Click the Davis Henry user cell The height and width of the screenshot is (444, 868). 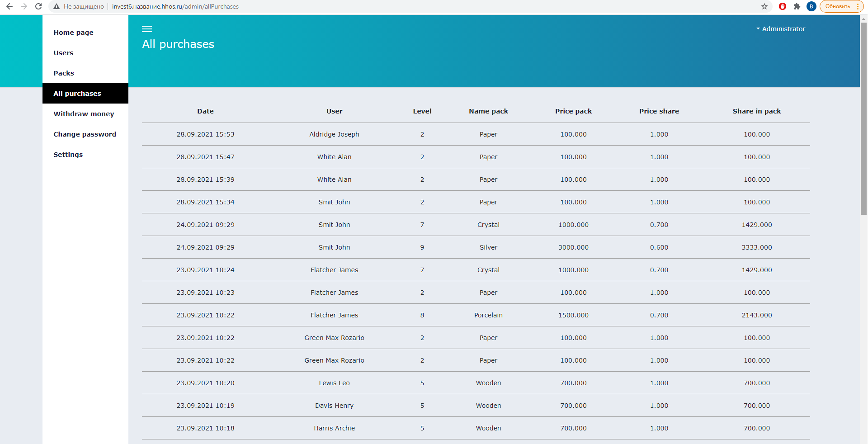pos(334,406)
